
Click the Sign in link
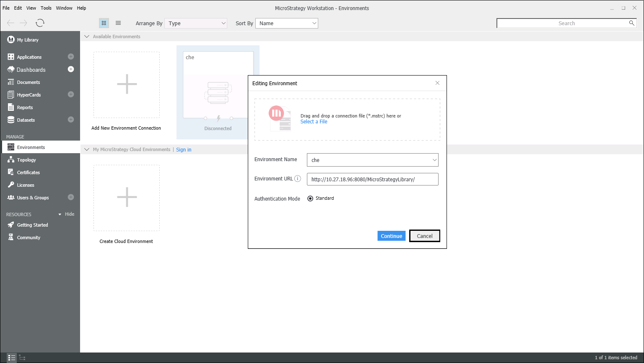pyautogui.click(x=184, y=150)
